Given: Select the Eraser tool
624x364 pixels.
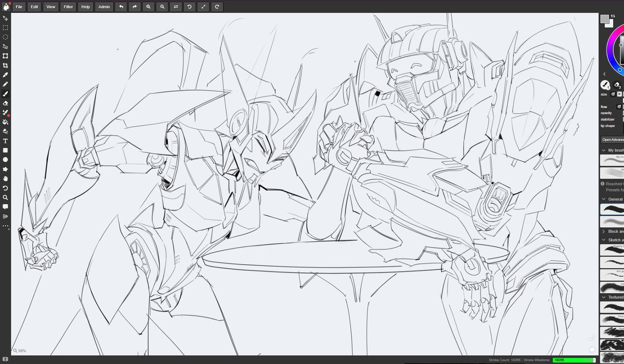Looking at the screenshot, I should (x=5, y=103).
